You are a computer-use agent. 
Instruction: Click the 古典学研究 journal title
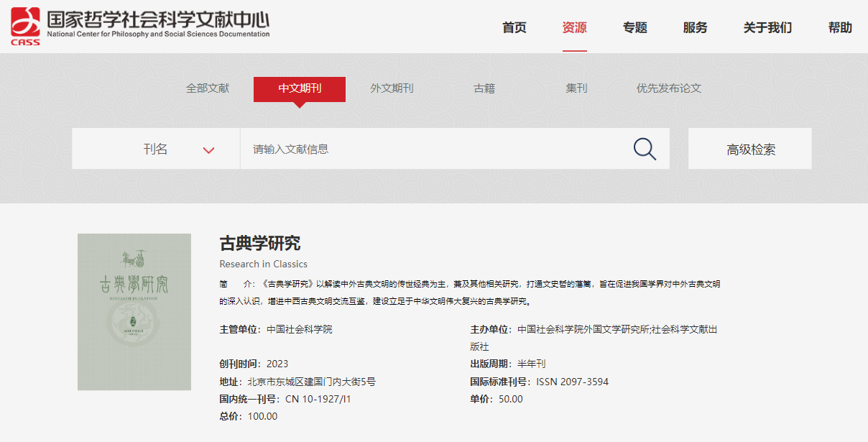(260, 243)
